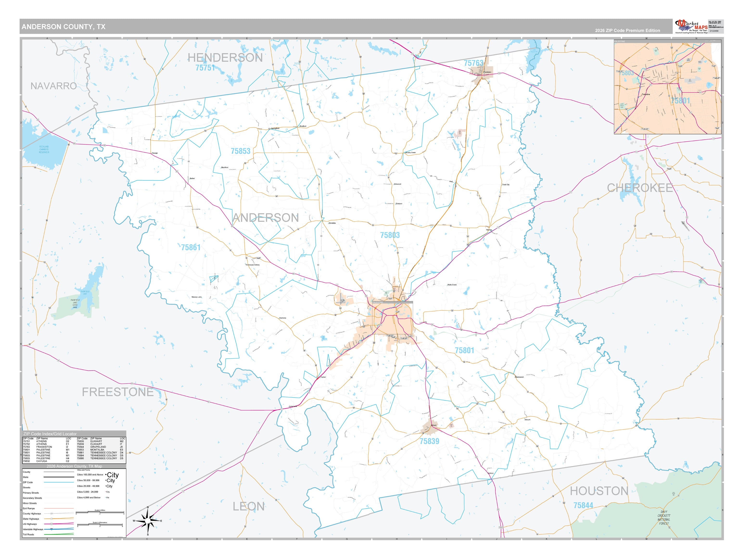Select ZIP code label 75853
The height and width of the screenshot is (560, 741).
click(x=241, y=151)
